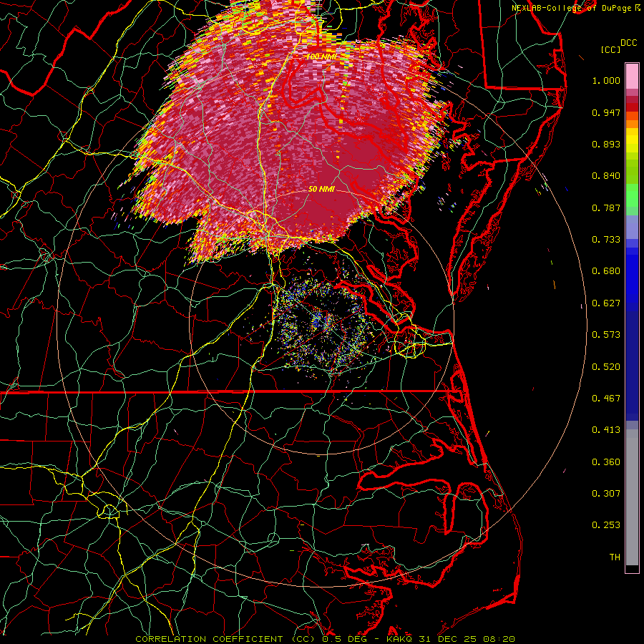Click the 0.253 scale value
This screenshot has height=644, width=644.
click(x=606, y=525)
